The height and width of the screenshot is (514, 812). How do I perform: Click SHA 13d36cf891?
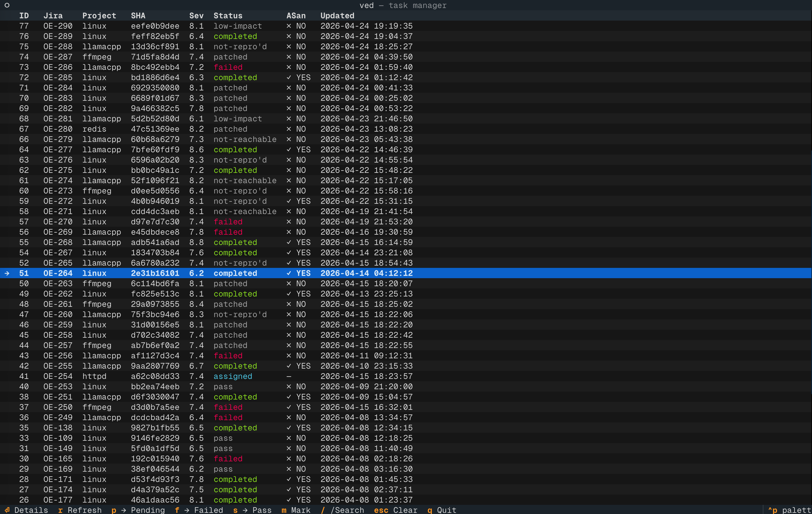155,47
